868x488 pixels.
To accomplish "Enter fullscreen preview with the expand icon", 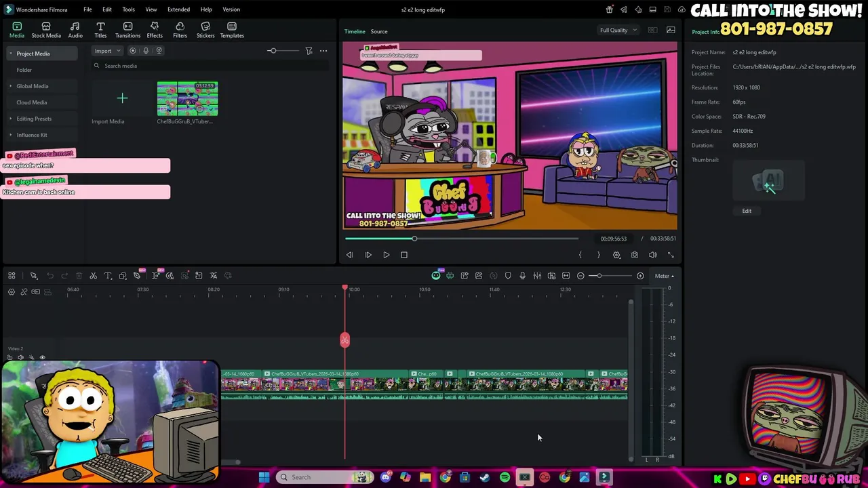I will click(671, 255).
